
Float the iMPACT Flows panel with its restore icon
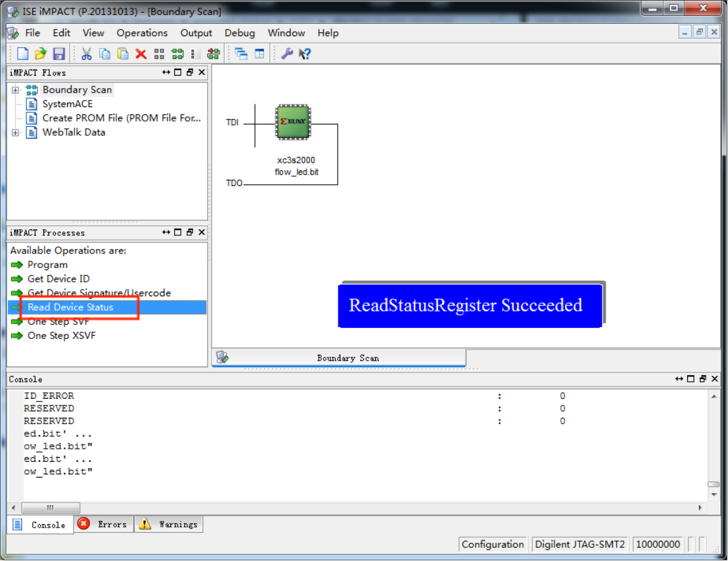click(x=189, y=72)
